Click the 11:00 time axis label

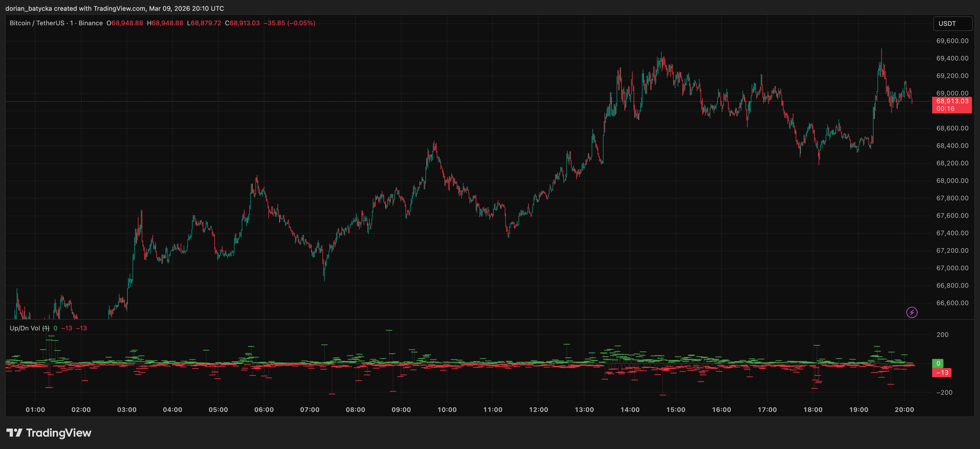(x=493, y=410)
